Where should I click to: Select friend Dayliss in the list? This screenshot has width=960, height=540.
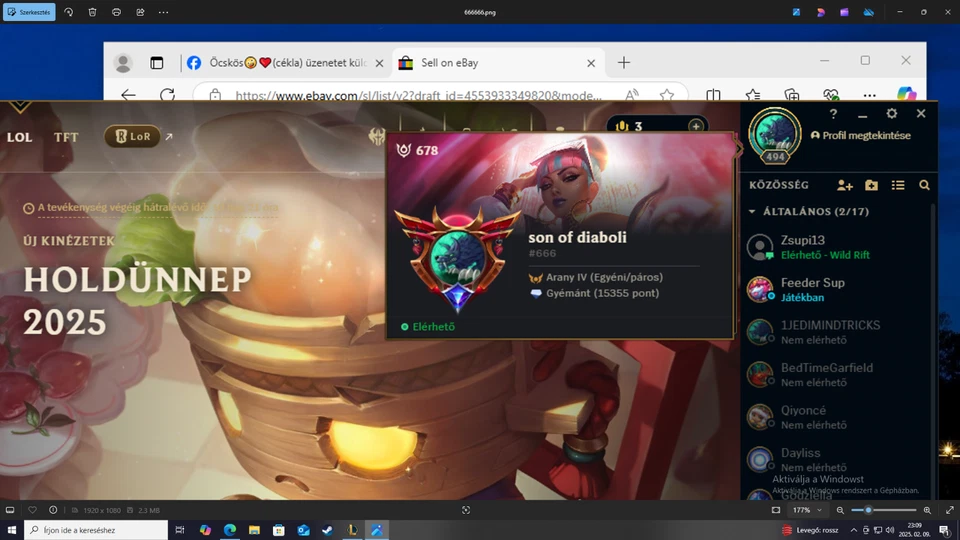pyautogui.click(x=838, y=459)
